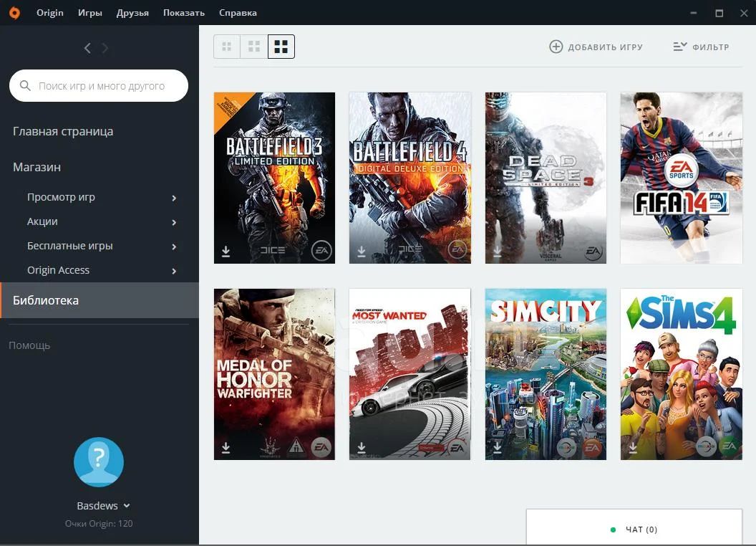Go back with the left arrow

[x=87, y=48]
